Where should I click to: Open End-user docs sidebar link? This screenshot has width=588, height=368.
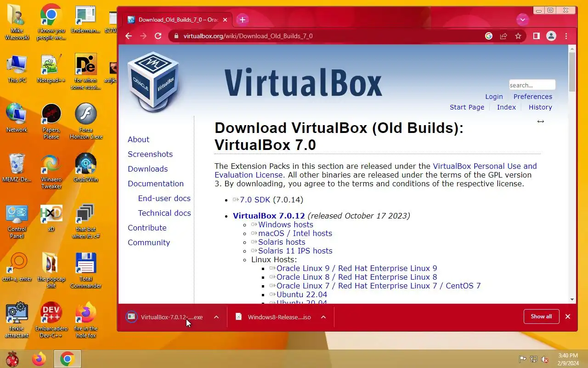point(164,198)
